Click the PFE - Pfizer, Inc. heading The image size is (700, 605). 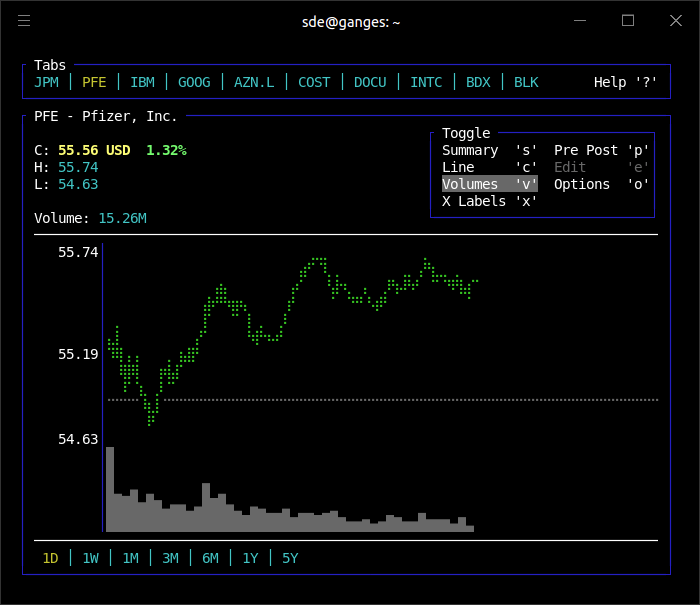tap(106, 117)
